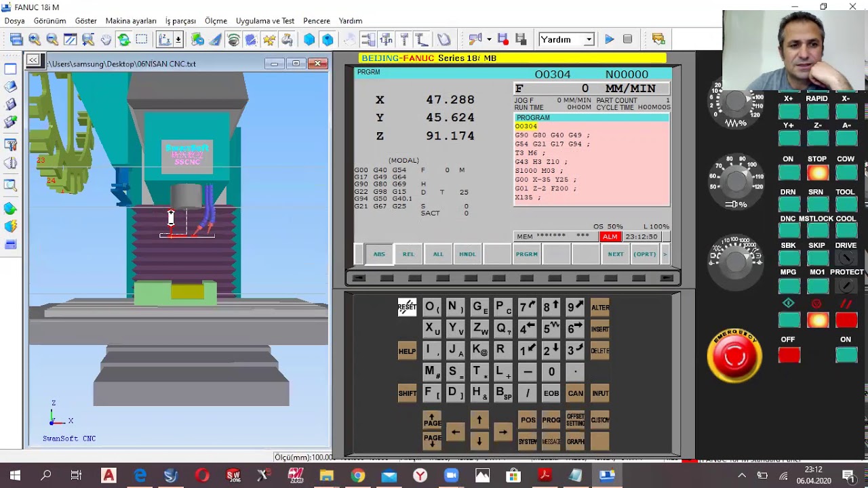
Task: Click the green cycle start button
Action: (789, 319)
